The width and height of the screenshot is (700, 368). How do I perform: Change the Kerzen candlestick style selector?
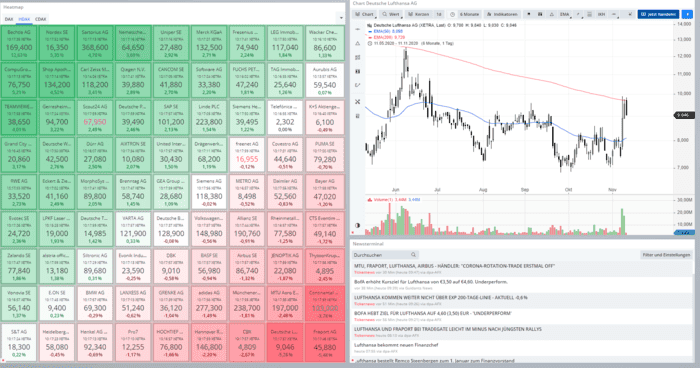pyautogui.click(x=419, y=14)
